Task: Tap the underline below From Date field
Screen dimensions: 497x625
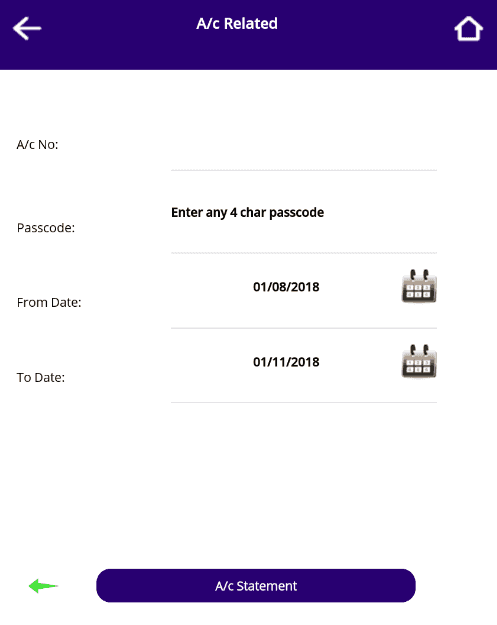Action: click(304, 328)
